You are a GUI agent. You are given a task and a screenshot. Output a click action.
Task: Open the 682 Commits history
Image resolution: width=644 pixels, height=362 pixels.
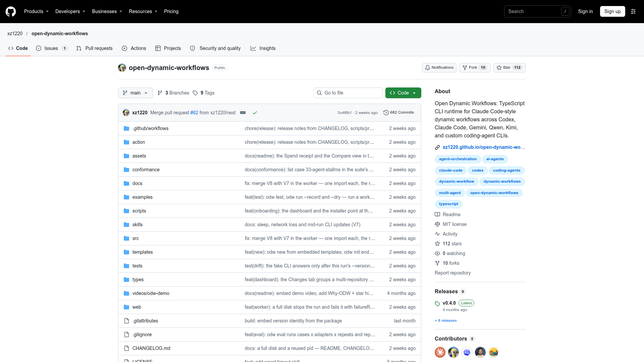[x=398, y=113]
